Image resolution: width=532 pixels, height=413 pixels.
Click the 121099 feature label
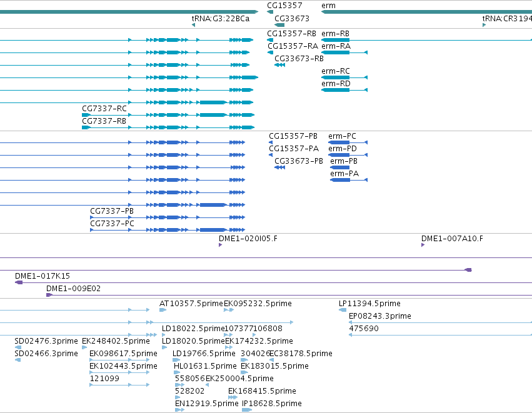coord(104,379)
